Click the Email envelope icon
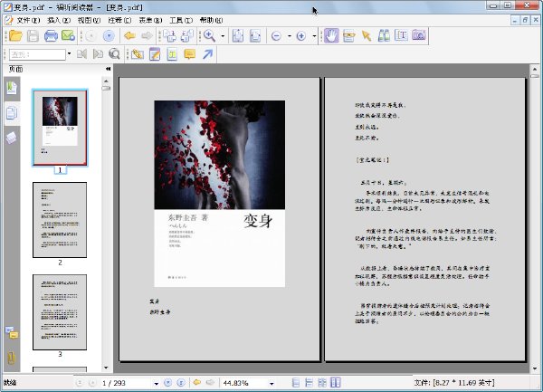Screen dimensions: 543x392 pyautogui.click(x=68, y=35)
